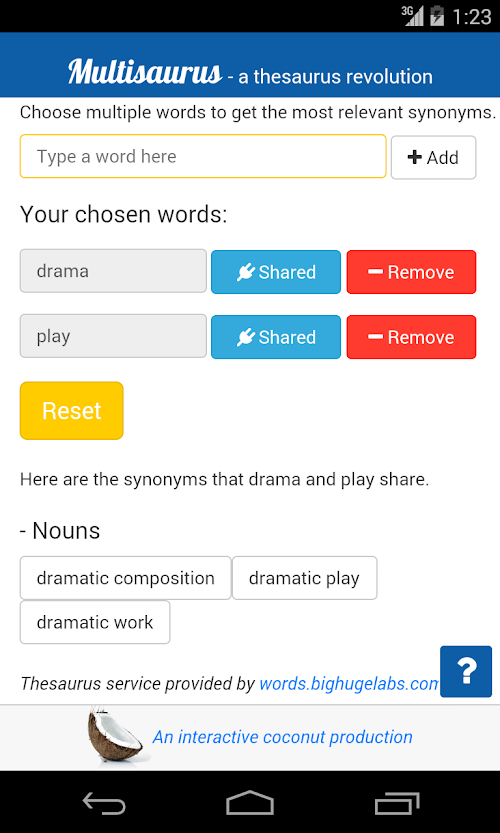Focus the 'Type a word here' field
The image size is (500, 833).
coord(203,156)
